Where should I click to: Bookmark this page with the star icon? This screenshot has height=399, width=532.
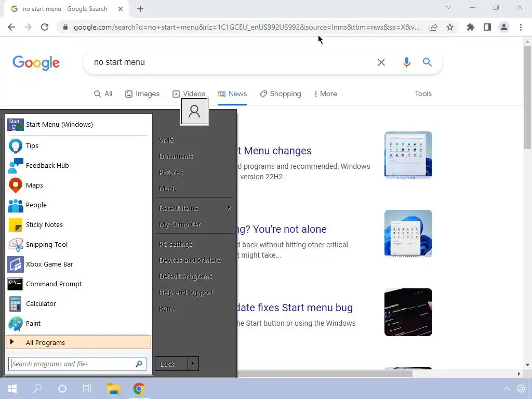[x=450, y=27]
